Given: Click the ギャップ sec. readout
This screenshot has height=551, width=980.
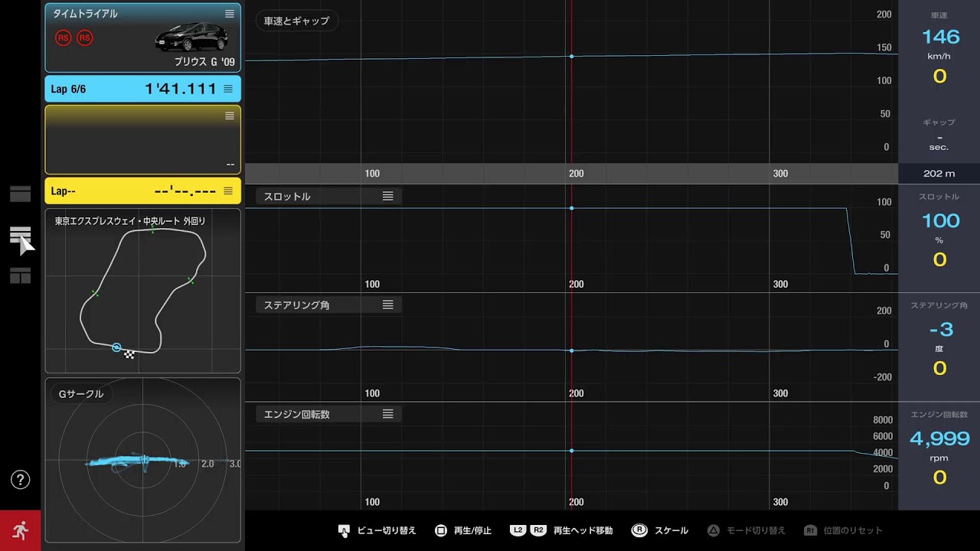Looking at the screenshot, I should pos(939,142).
